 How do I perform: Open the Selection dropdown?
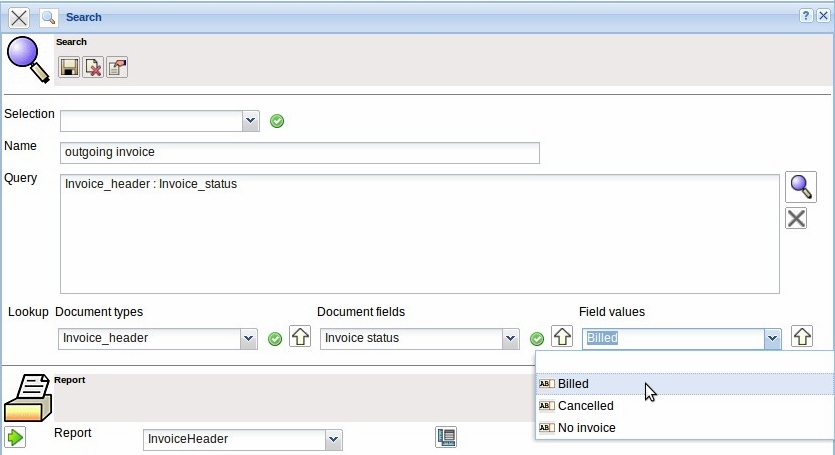pyautogui.click(x=250, y=121)
